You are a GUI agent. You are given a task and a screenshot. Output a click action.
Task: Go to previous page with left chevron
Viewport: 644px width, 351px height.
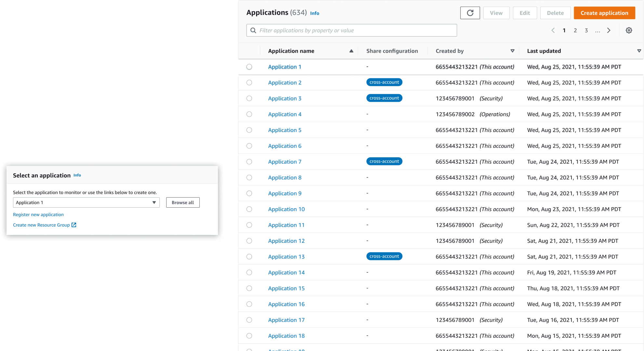point(553,30)
